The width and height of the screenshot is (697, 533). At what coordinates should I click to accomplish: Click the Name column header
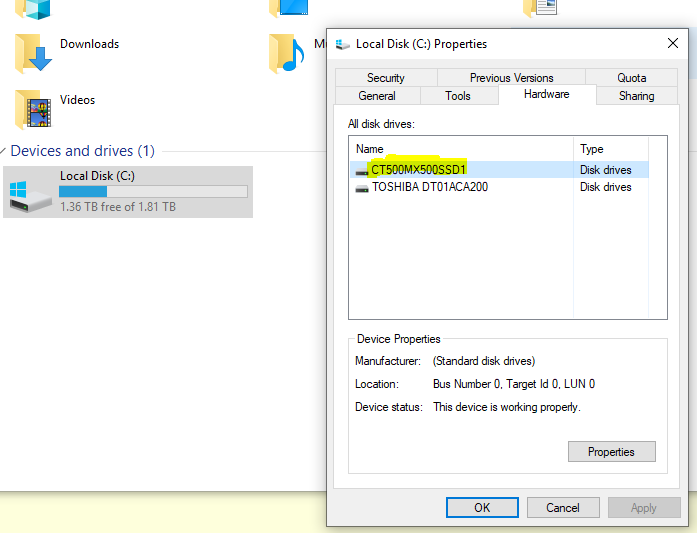point(461,149)
